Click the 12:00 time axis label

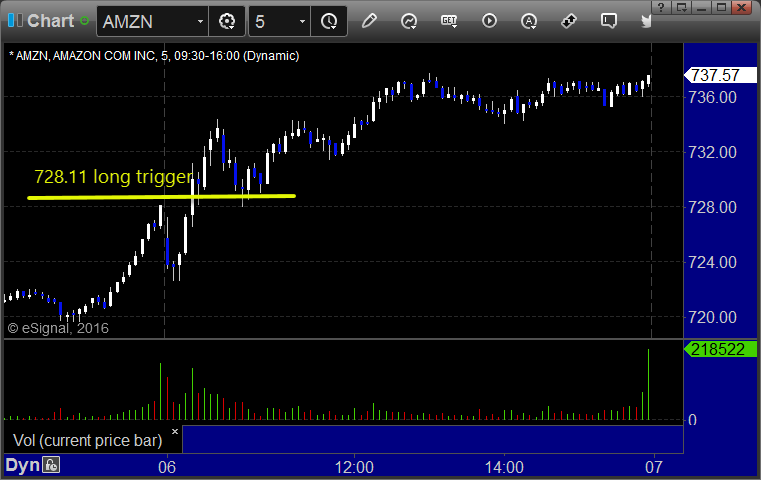tap(354, 467)
